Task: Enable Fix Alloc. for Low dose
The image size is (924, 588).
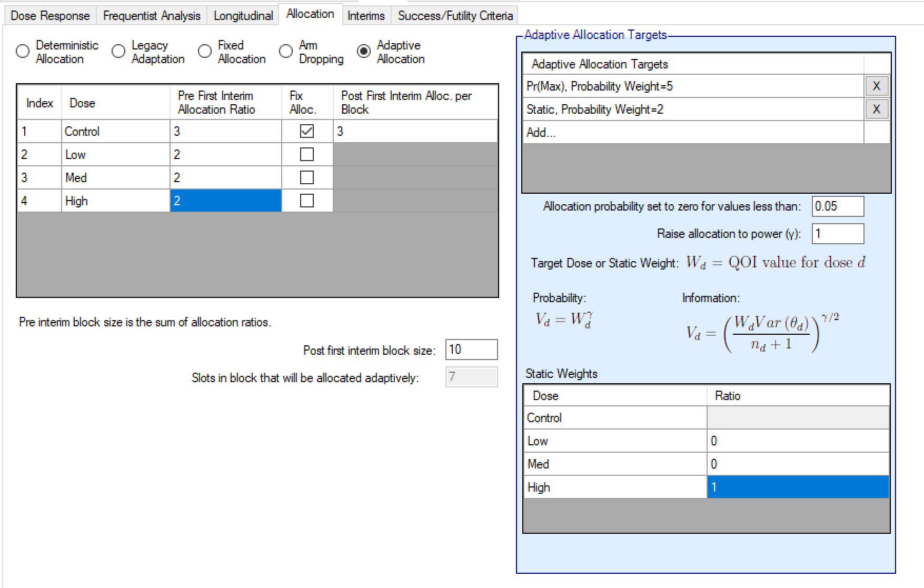Action: 306,155
